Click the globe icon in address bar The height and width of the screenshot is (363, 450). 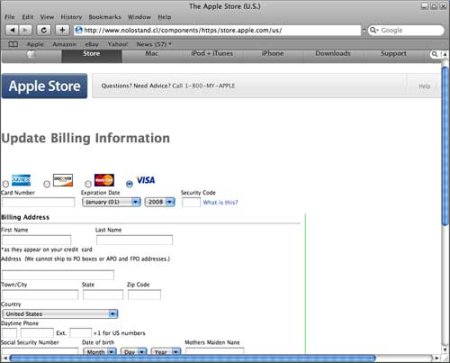[79, 30]
